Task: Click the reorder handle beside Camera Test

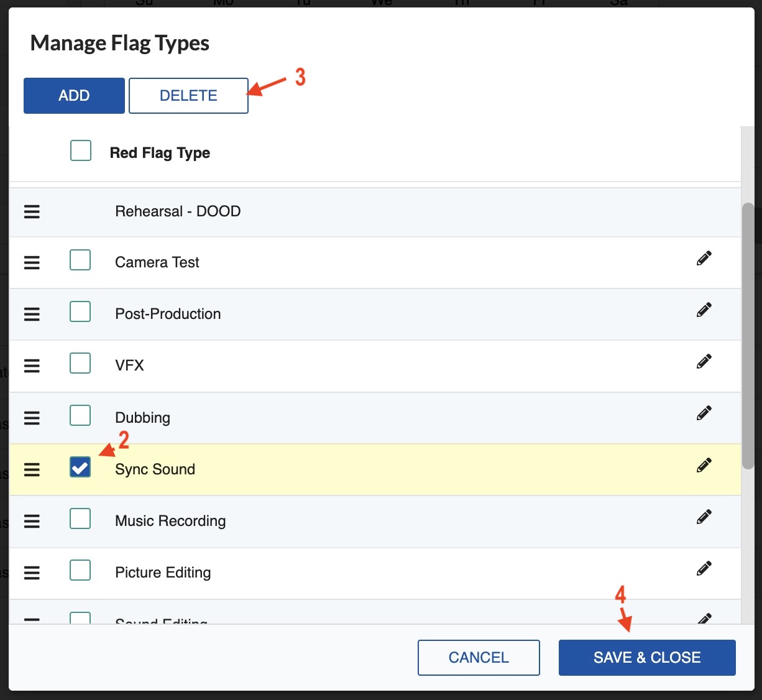Action: tap(32, 263)
